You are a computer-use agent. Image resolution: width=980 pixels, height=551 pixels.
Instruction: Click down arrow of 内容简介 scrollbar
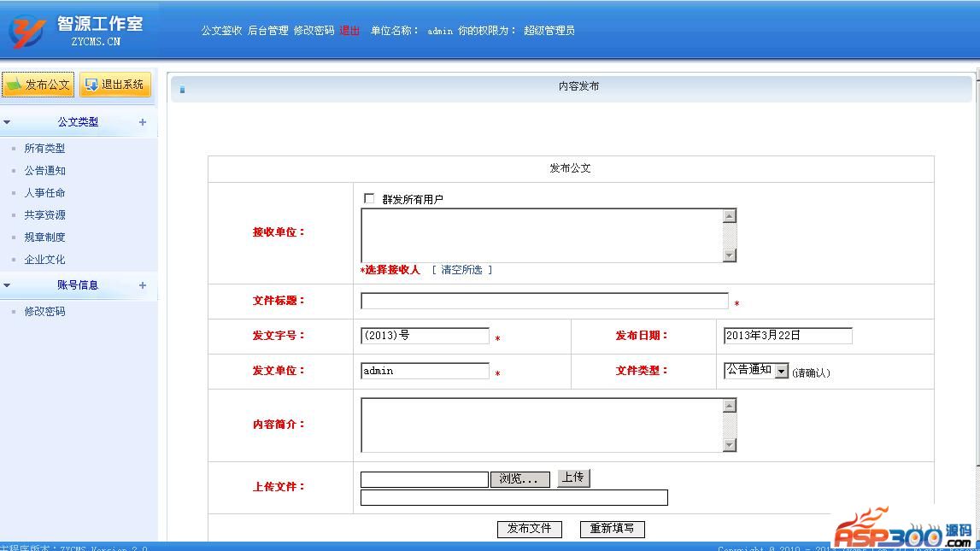point(730,445)
